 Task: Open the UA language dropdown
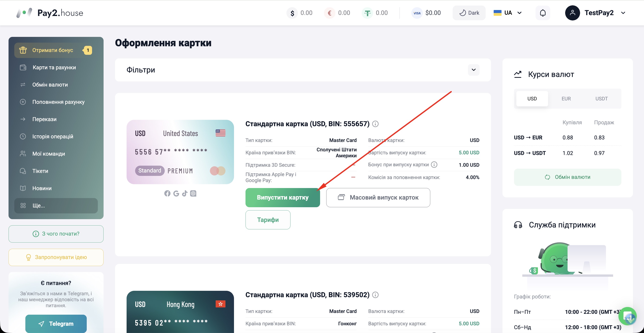point(508,13)
